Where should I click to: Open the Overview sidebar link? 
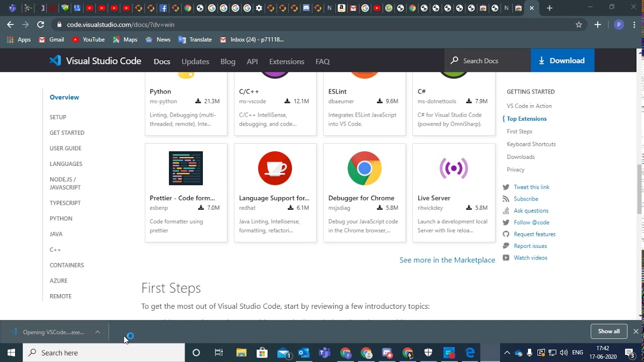[x=64, y=97]
